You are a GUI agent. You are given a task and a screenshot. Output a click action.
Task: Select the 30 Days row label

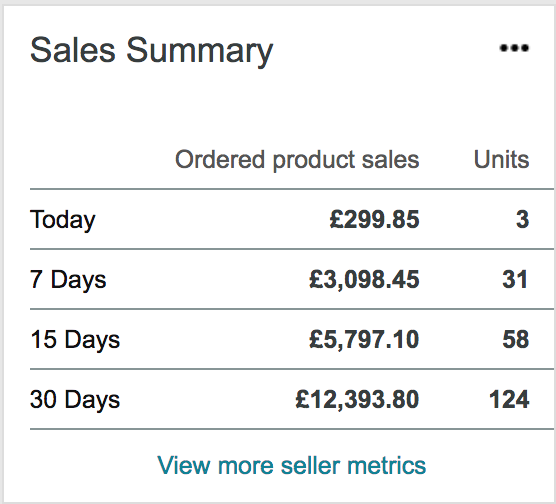click(x=75, y=400)
